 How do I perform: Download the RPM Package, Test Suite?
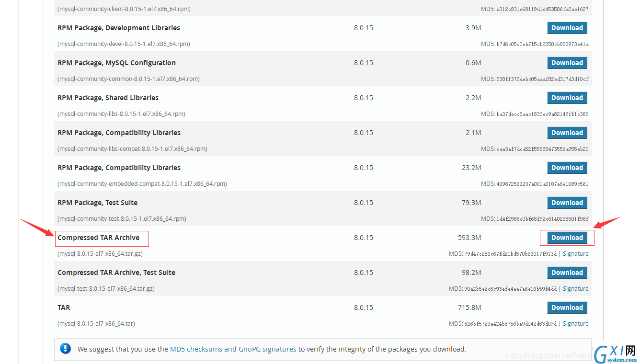tap(567, 203)
